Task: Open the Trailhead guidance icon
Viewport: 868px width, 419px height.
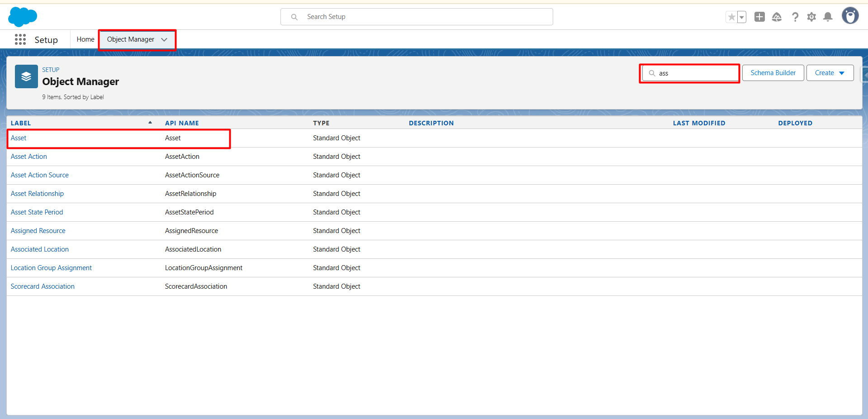Action: click(777, 17)
